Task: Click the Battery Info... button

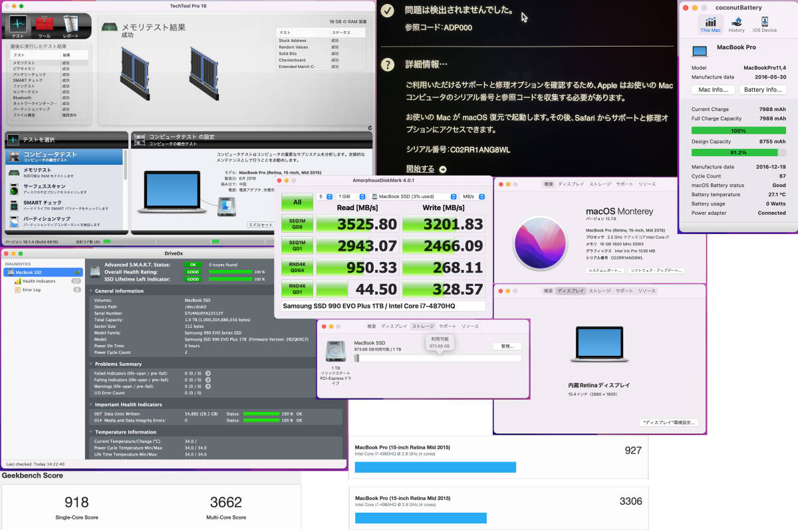Action: [763, 90]
